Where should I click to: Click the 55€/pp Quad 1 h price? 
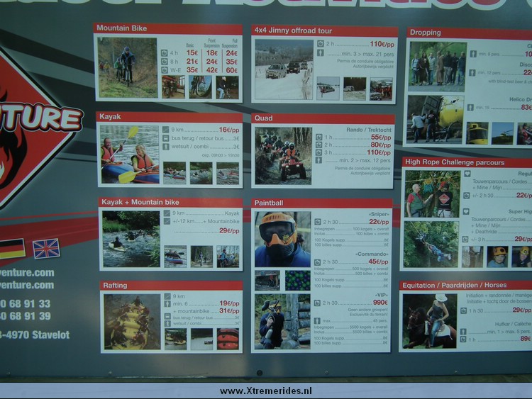[381, 137]
